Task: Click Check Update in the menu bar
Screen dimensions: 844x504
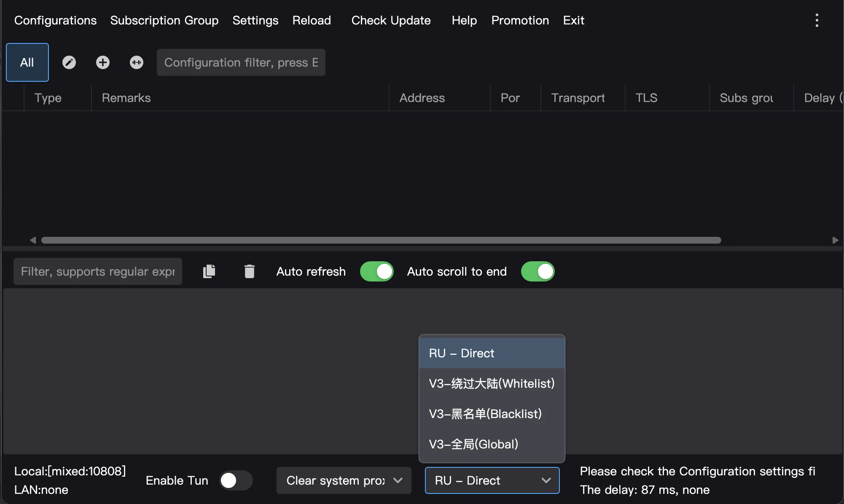Action: pyautogui.click(x=391, y=20)
